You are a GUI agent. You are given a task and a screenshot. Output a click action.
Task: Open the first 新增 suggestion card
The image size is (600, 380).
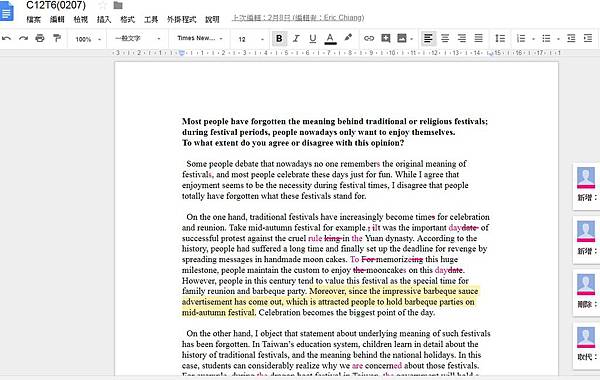pos(586,186)
